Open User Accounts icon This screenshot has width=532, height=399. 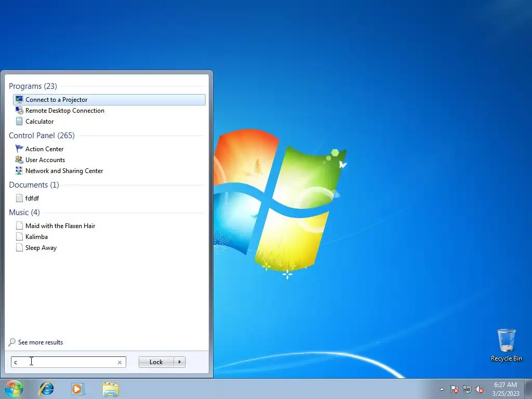19,159
